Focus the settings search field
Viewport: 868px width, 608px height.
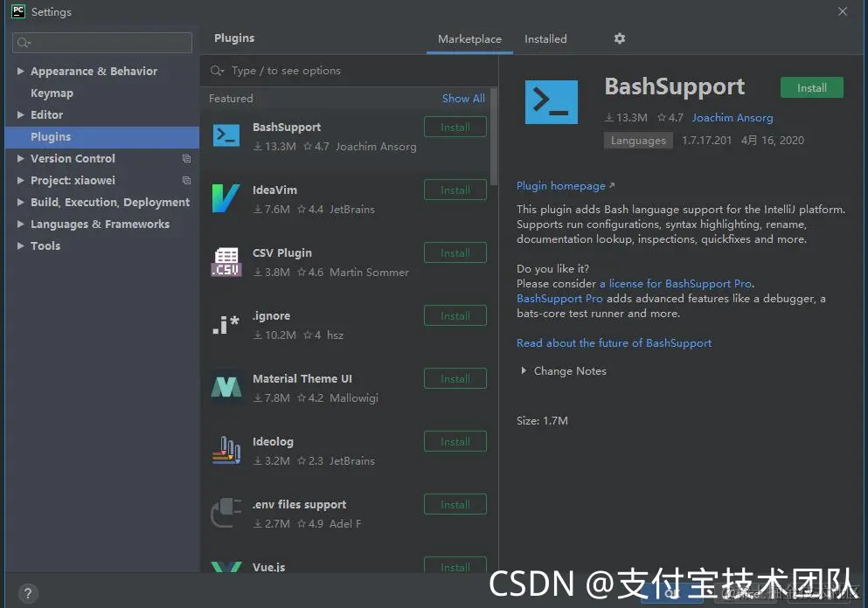point(102,43)
